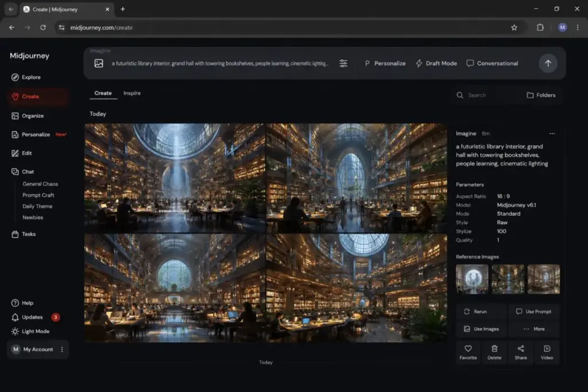Screen dimensions: 588x392
Task: Click Use Images
Action: click(481, 329)
